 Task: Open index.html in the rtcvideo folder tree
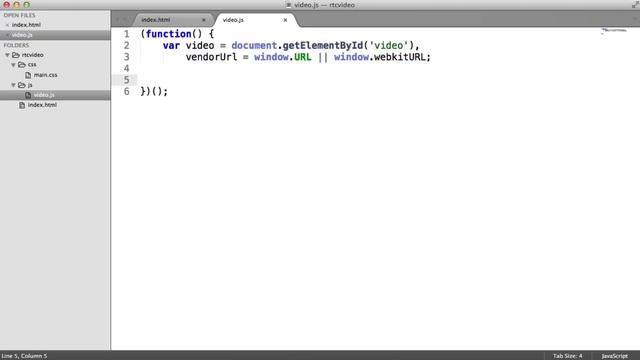coord(42,105)
